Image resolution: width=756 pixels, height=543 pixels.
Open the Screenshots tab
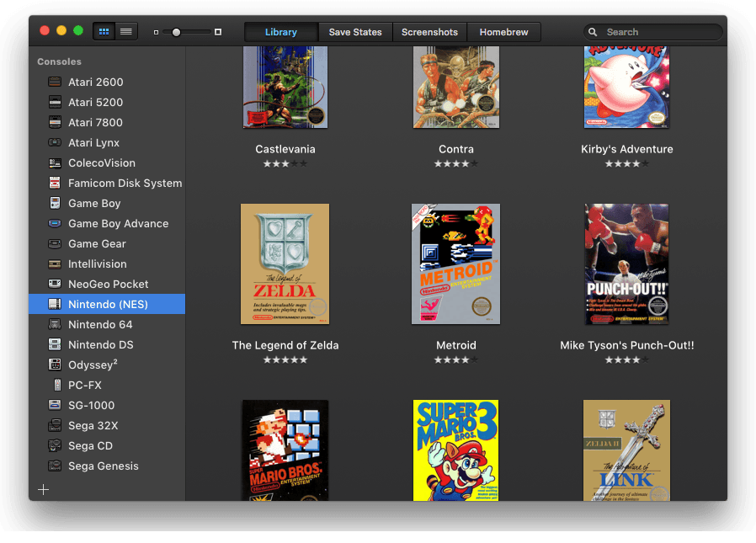[429, 31]
